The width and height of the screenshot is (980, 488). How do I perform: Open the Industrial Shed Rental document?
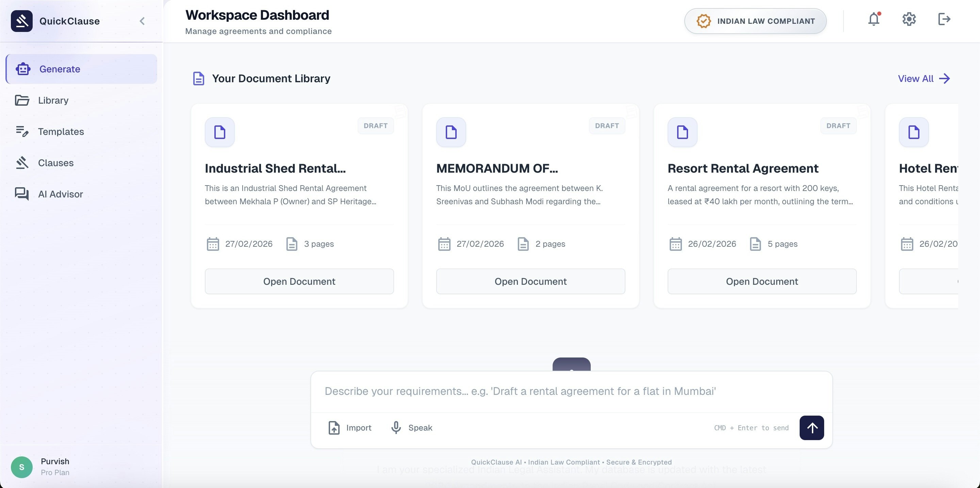299,281
